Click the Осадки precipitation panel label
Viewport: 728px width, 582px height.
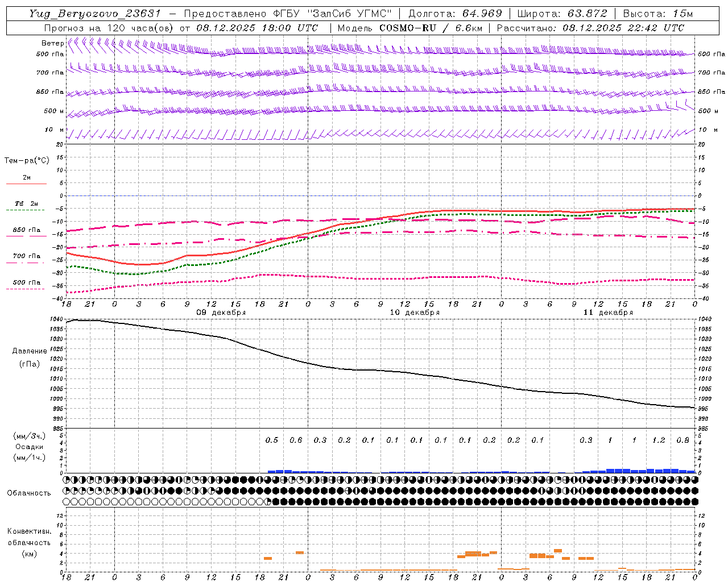(30, 447)
